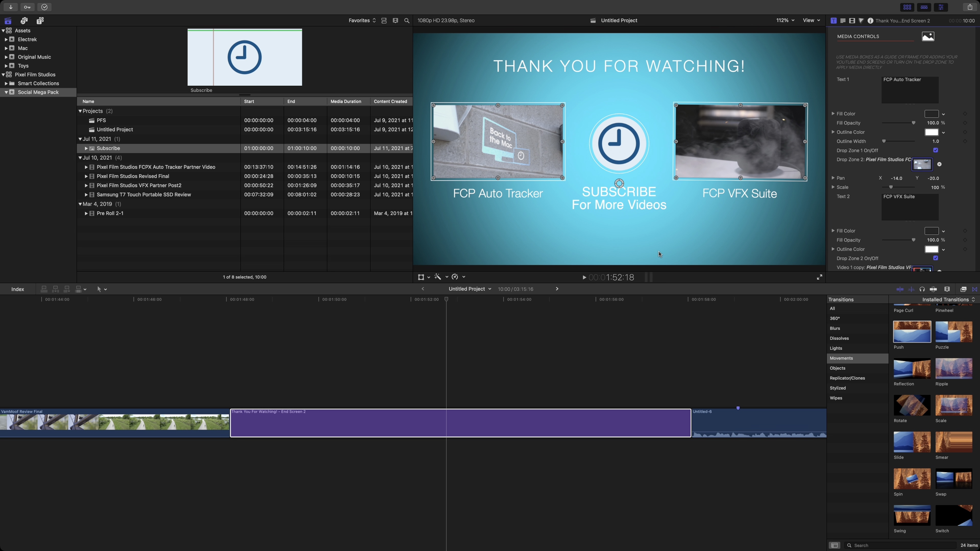Open the Favorites filter dropdown

click(x=362, y=20)
